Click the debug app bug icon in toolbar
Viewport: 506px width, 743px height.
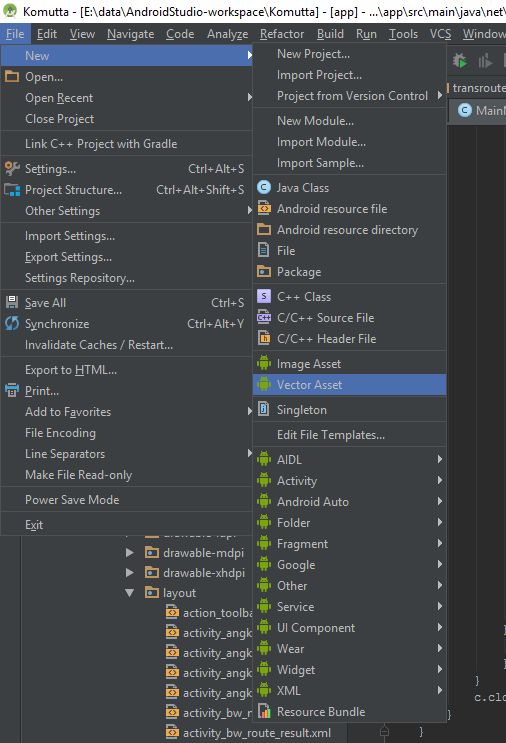(x=459, y=61)
